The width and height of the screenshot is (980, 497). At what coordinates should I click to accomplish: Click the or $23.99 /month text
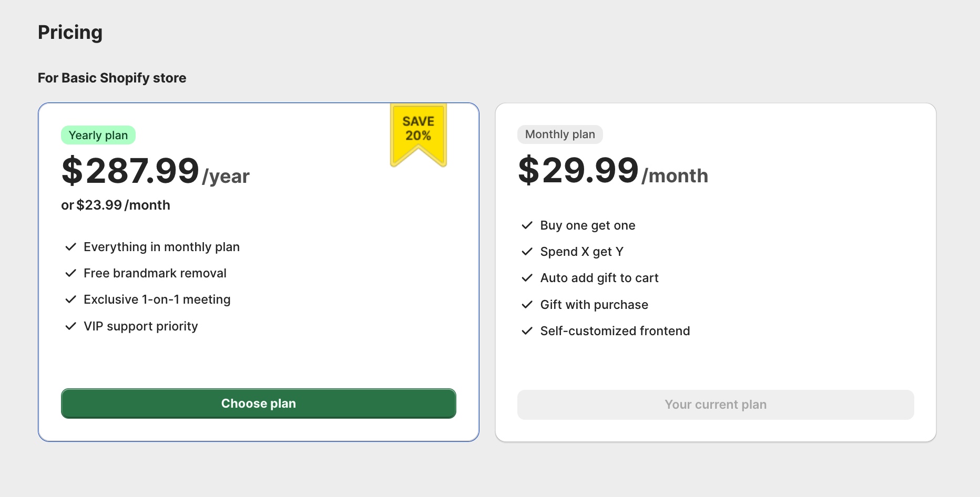click(116, 205)
